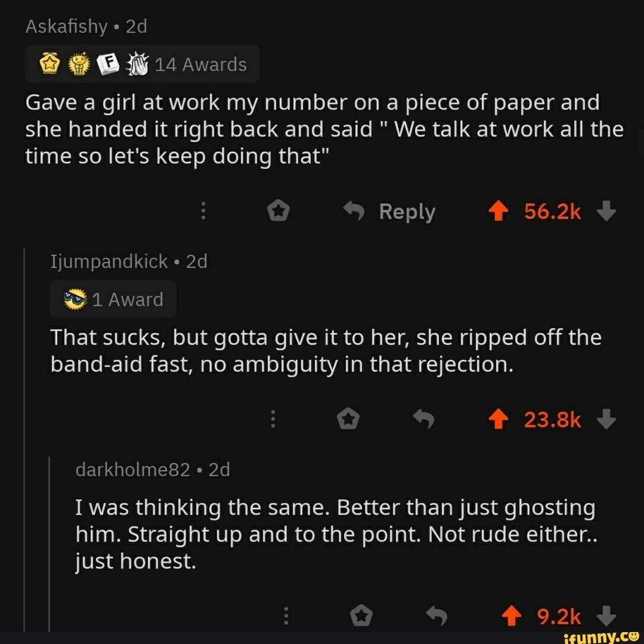Give award to Ijumpandkick's comment
The image size is (644, 644).
348,420
